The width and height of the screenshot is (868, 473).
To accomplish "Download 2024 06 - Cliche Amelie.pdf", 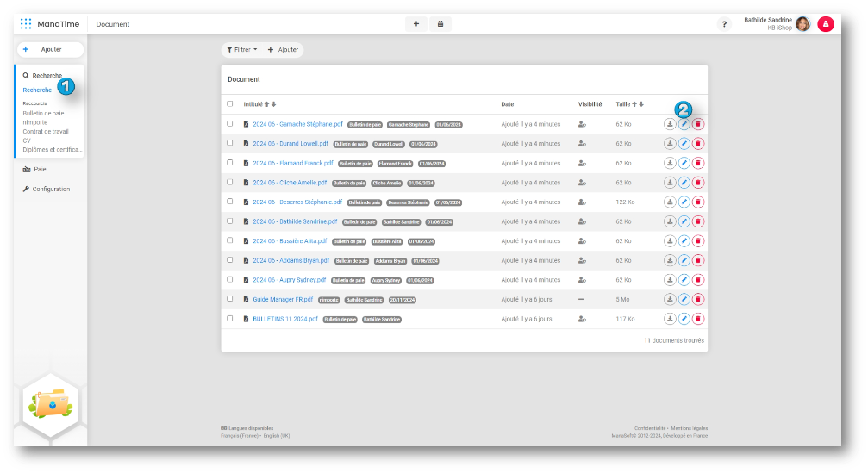I will click(670, 183).
